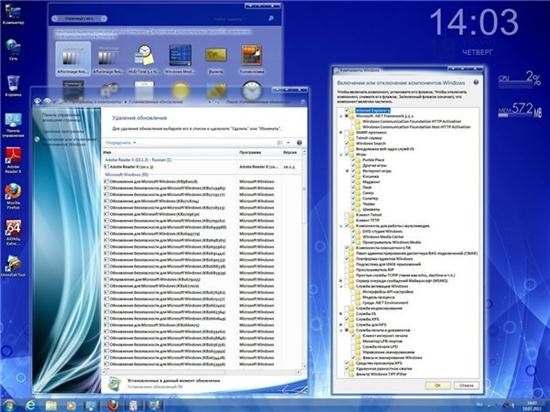550x412 pixels.
Task: Sort updates by Program column header
Action: (260, 153)
